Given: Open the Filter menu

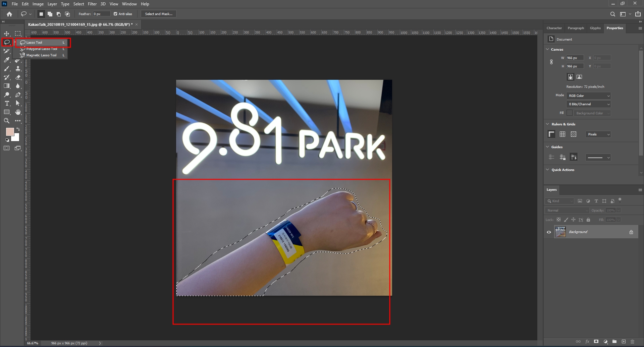Looking at the screenshot, I should pos(92,4).
